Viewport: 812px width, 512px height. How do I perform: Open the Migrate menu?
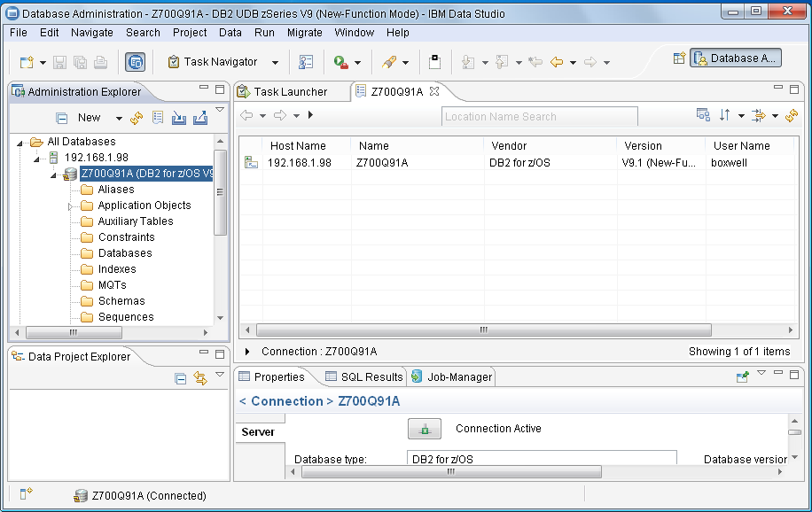[305, 33]
